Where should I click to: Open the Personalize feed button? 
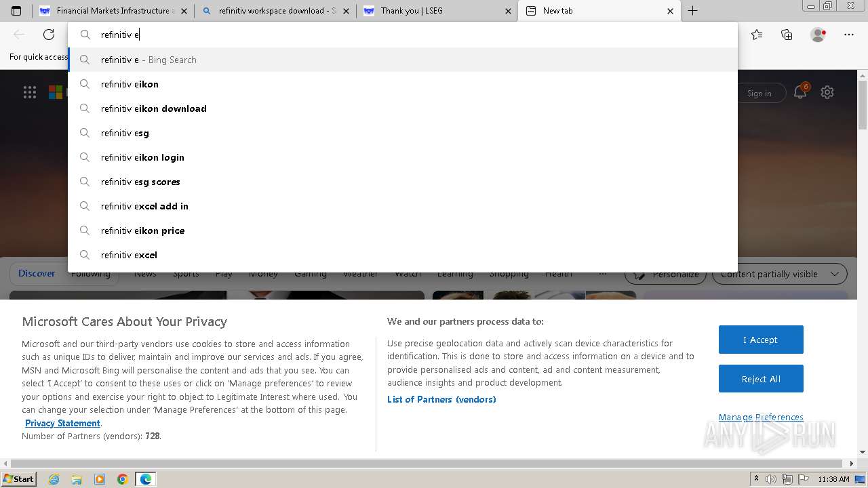pos(665,274)
